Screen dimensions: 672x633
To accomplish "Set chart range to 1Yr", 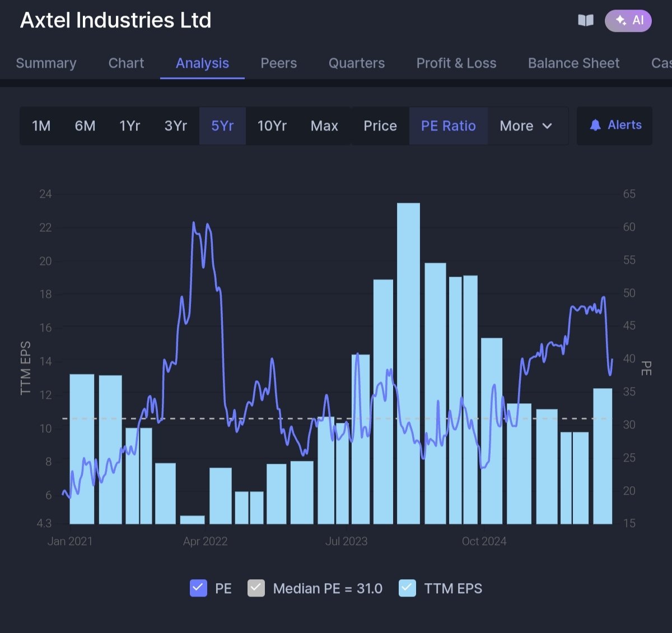I will click(130, 126).
